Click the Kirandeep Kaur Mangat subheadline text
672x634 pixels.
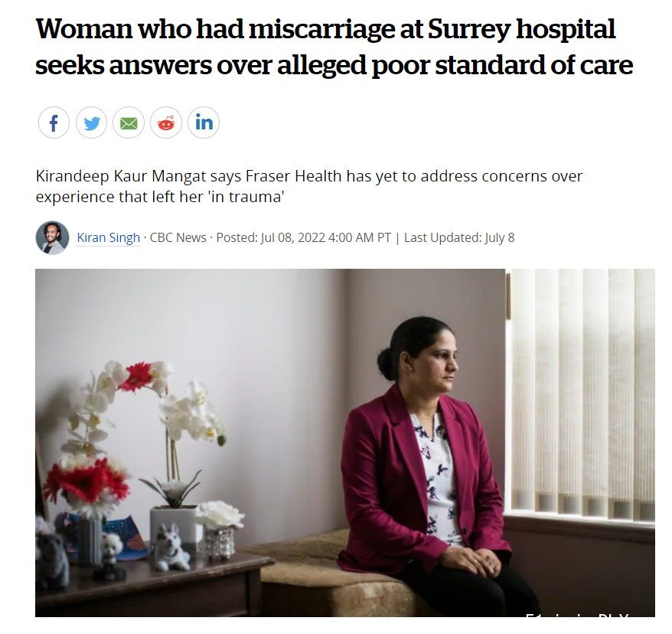309,187
